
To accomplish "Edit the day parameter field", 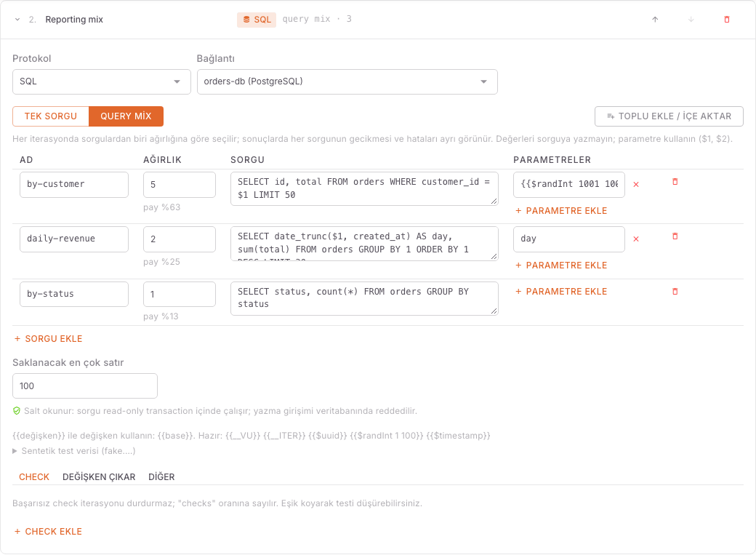I will (569, 239).
